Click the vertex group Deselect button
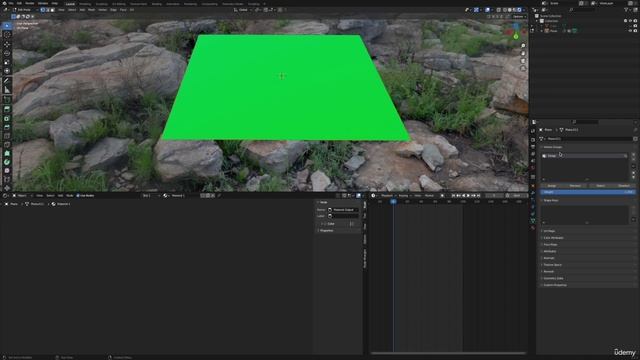 coord(624,186)
